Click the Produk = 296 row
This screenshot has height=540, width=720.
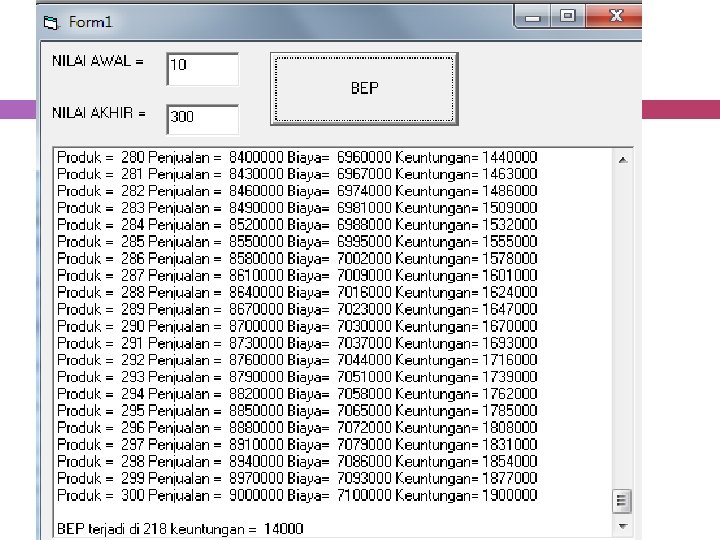point(297,428)
